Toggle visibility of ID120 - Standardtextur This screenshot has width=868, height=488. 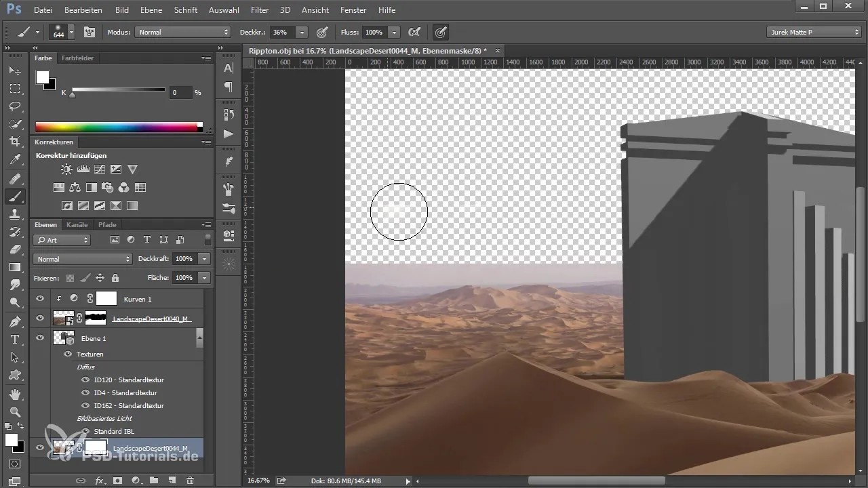[x=85, y=380]
